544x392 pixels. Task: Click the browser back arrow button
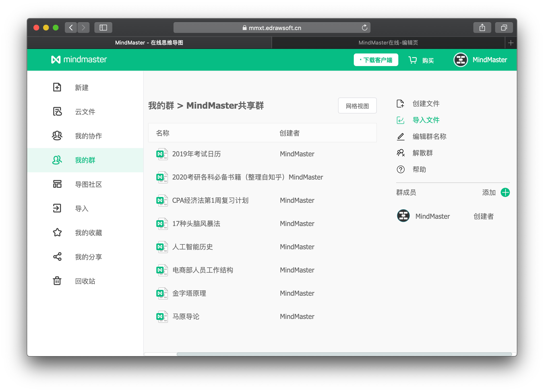[x=71, y=28]
